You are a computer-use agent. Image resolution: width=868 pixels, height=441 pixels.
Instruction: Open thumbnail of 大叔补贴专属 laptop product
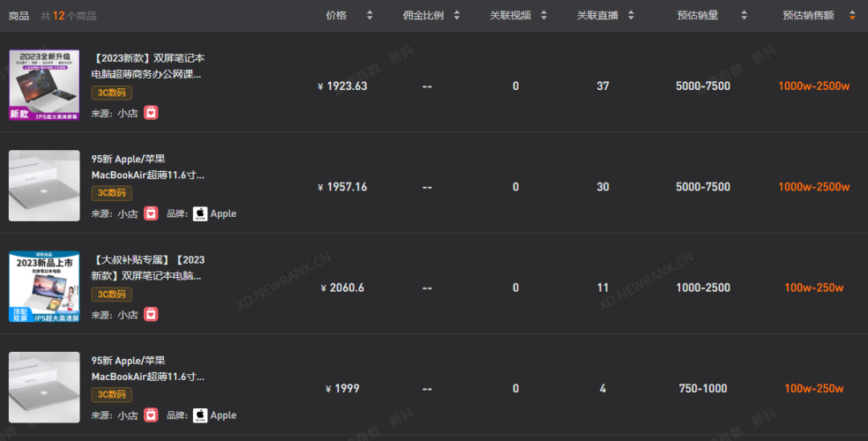[44, 287]
